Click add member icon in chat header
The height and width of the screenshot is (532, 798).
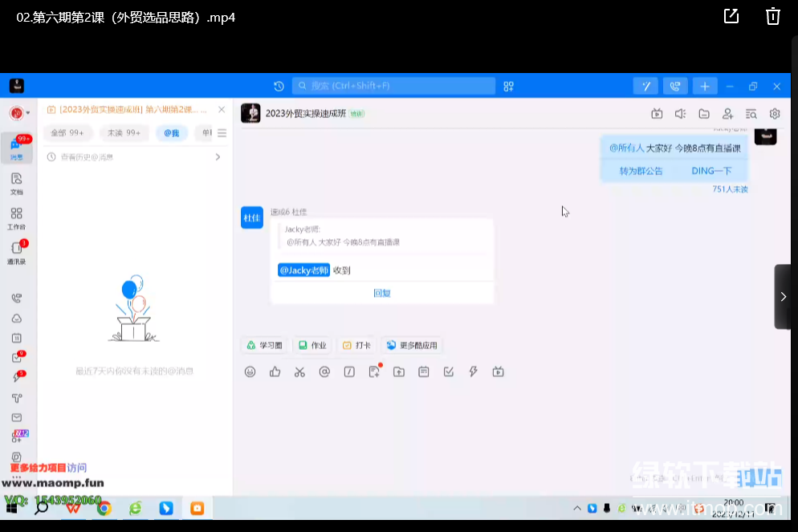[x=727, y=114]
